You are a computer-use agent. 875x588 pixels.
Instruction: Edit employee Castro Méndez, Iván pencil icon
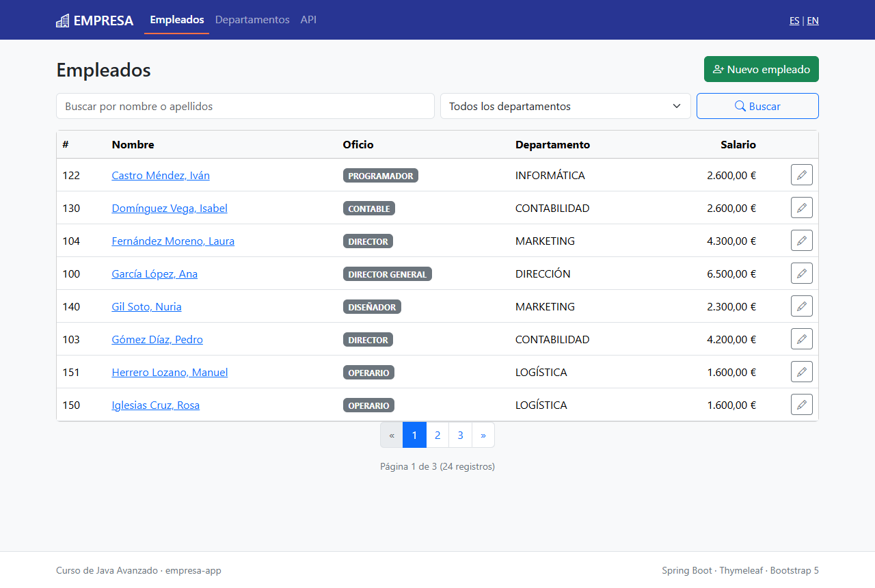point(802,175)
